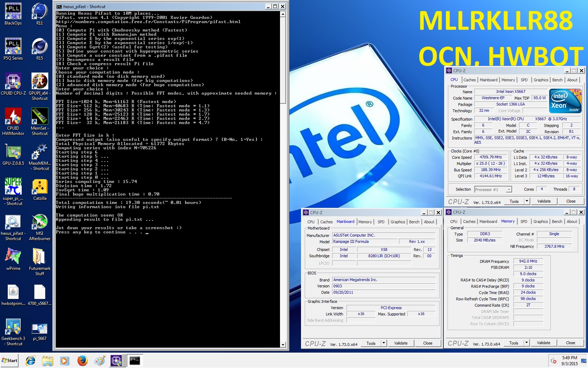Open hexus_pifast shortcut on desktop
Image resolution: width=588 pixels, height=368 pixels.
[13, 227]
